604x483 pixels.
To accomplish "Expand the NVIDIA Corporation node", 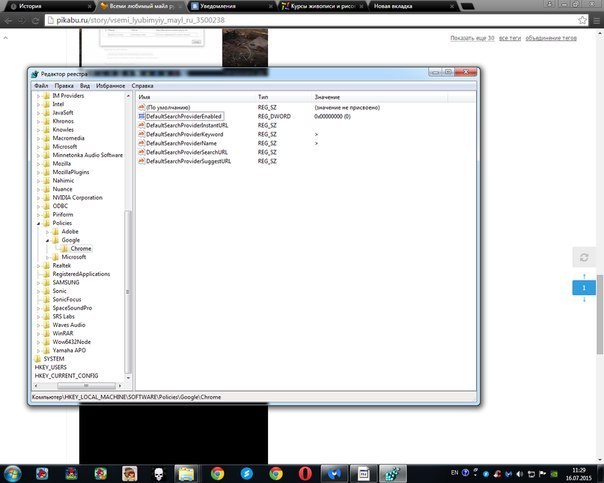I will pos(38,198).
